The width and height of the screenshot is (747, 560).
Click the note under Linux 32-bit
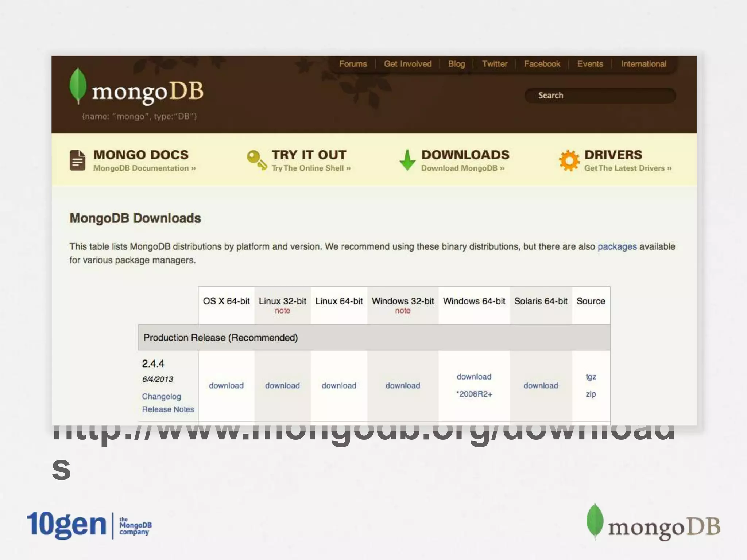coord(282,311)
